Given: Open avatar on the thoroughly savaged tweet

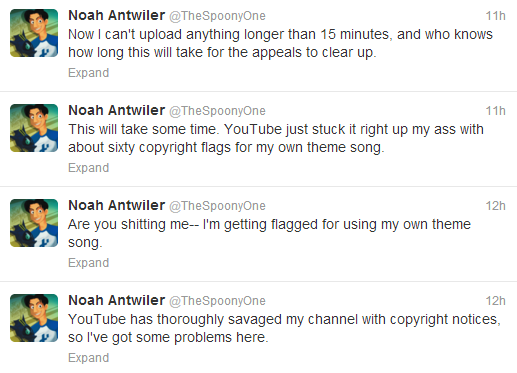Looking at the screenshot, I should (x=34, y=318).
